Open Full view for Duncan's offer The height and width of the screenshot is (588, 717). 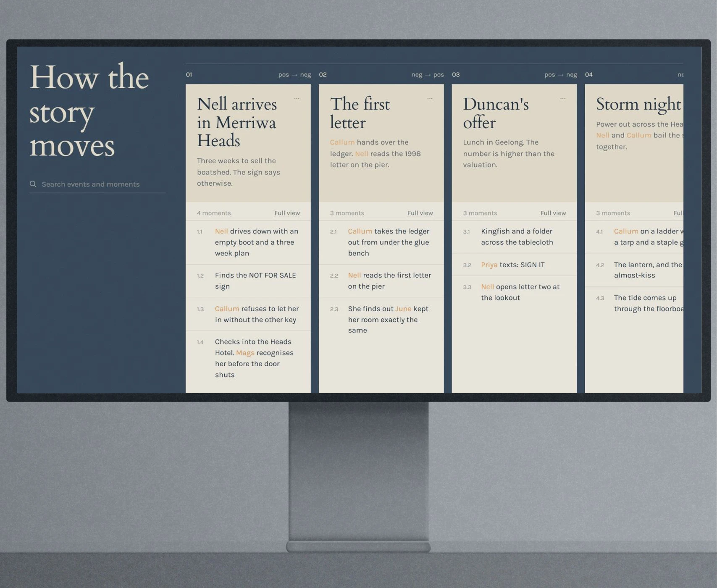click(x=553, y=213)
